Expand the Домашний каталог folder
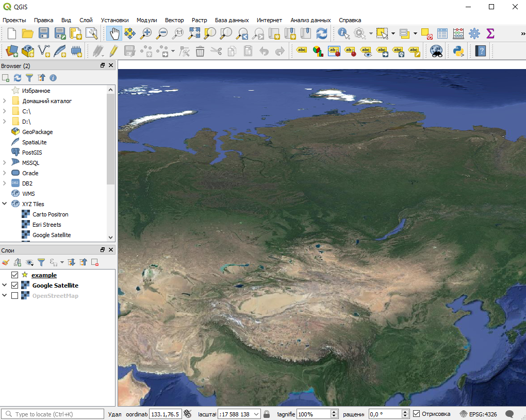526x420 pixels. tap(5, 101)
